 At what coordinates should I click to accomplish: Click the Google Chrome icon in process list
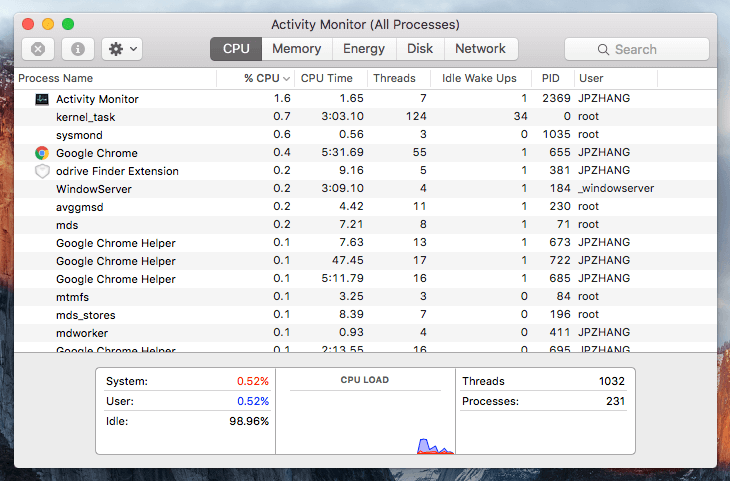(42, 153)
